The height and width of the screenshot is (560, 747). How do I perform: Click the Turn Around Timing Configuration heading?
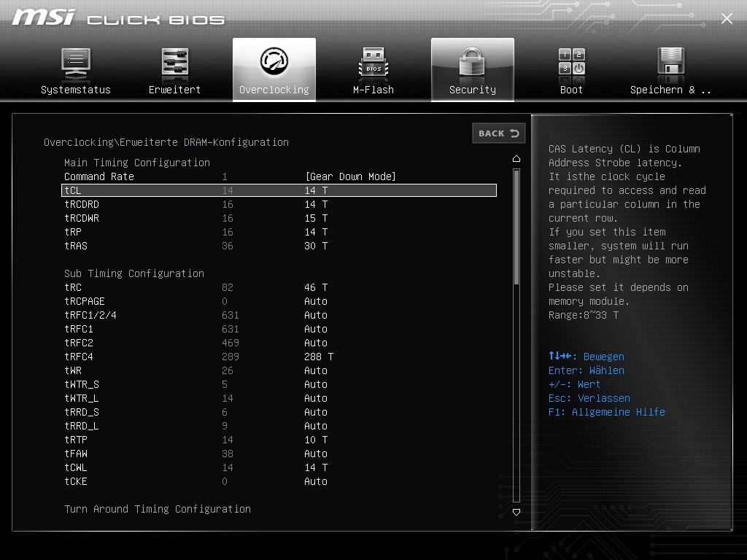pos(158,509)
